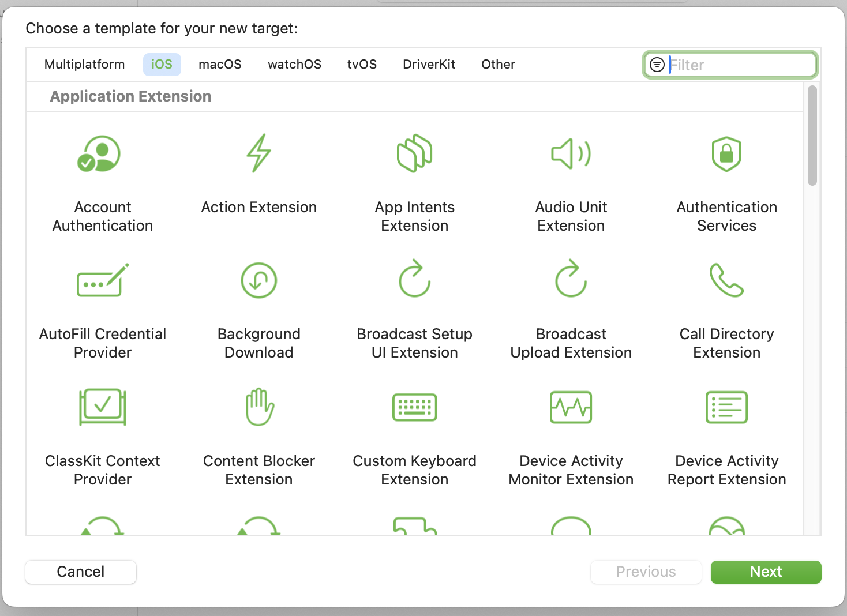Choose the Call Directory Extension phone icon
The width and height of the screenshot is (847, 616).
[x=726, y=280]
